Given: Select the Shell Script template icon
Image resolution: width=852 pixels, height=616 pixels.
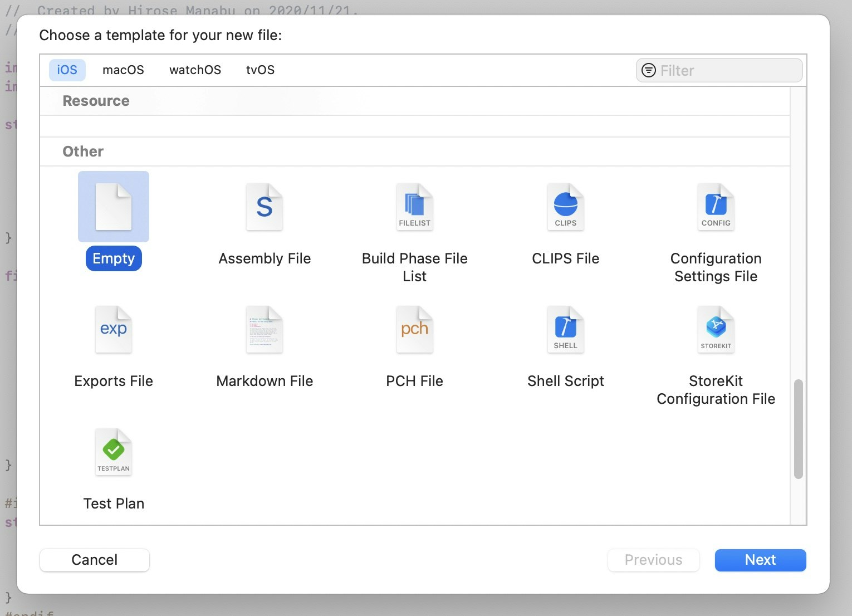Looking at the screenshot, I should coord(566,329).
